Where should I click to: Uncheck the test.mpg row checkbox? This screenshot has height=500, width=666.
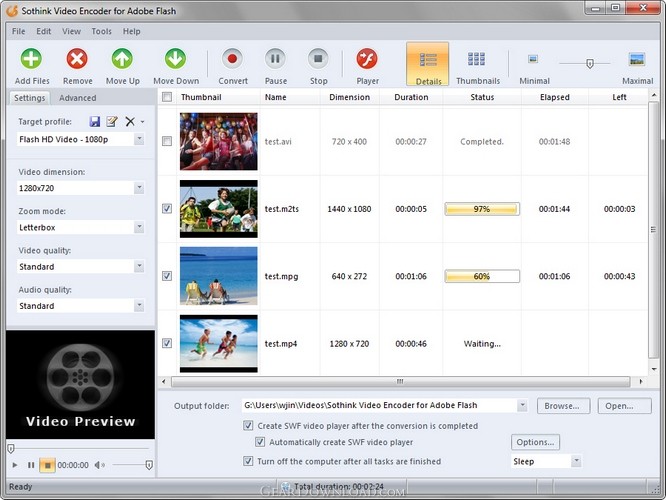(167, 276)
